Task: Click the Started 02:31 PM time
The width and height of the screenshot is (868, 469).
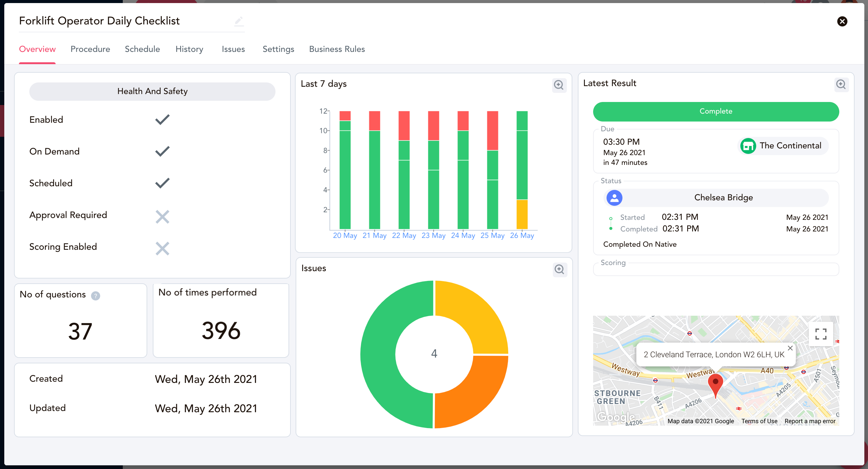Action: 680,217
